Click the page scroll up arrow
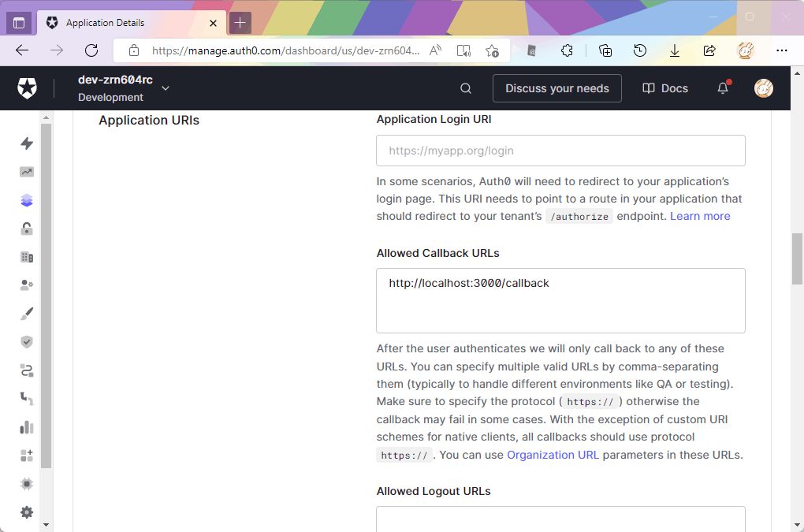This screenshot has height=532, width=804. click(797, 73)
